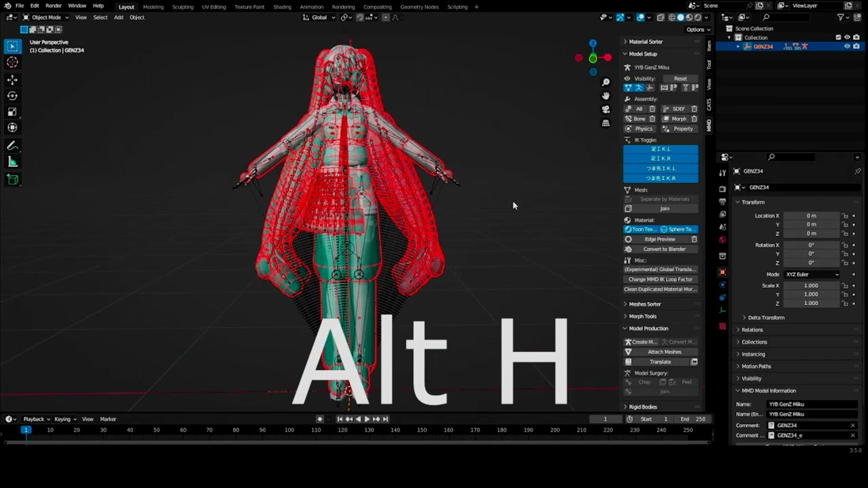Open the MMD sidebar tab
This screenshot has width=868, height=488.
pyautogui.click(x=709, y=125)
